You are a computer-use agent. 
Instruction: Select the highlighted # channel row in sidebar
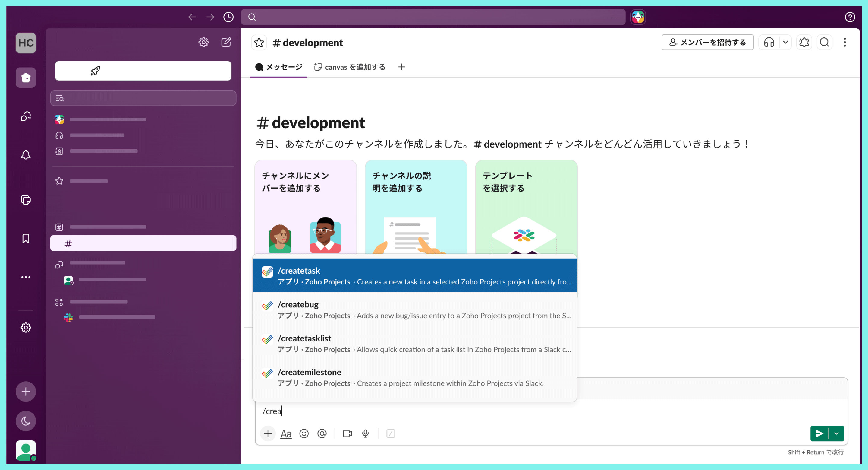(x=143, y=243)
